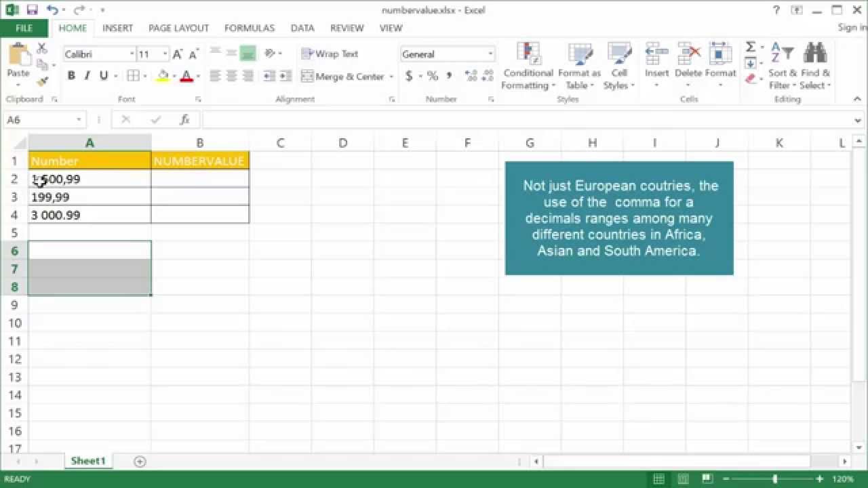868x488 pixels.
Task: Click the Insert Function fx button
Action: pos(184,120)
